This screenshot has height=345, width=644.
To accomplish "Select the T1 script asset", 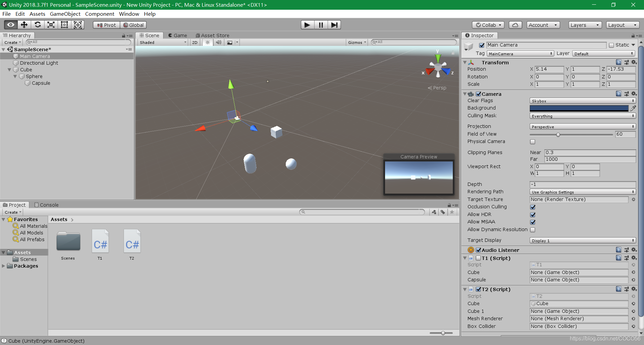I will (100, 245).
